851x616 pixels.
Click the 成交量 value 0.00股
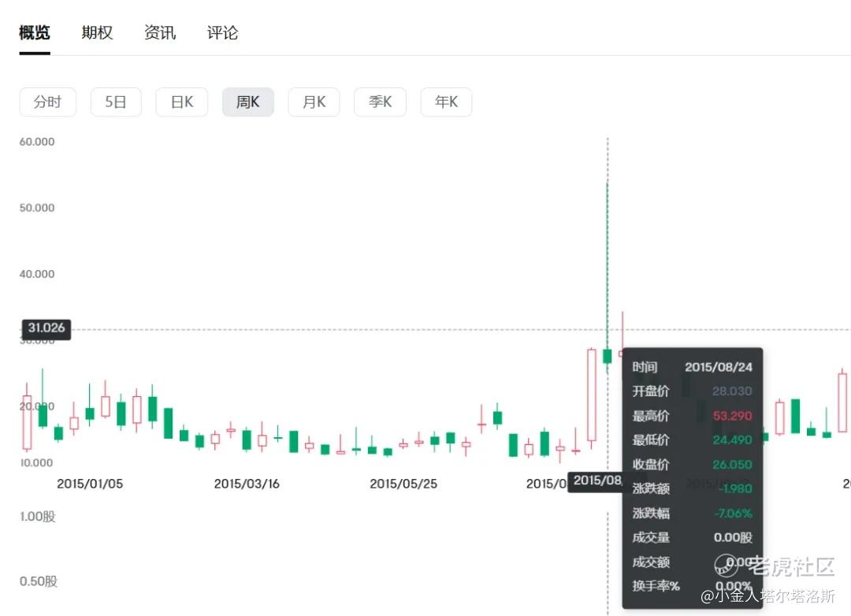pos(734,538)
